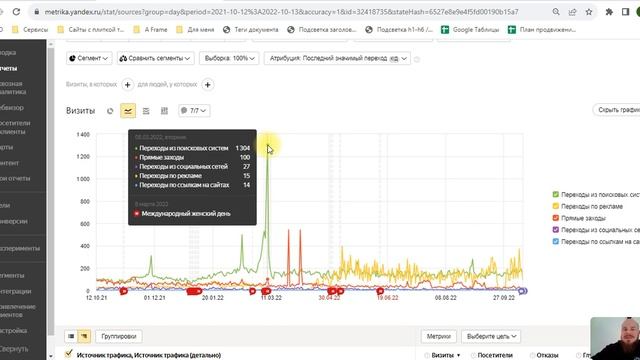Open 'Отчеты' in the sidebar
This screenshot has width=640, height=360.
click(x=9, y=68)
